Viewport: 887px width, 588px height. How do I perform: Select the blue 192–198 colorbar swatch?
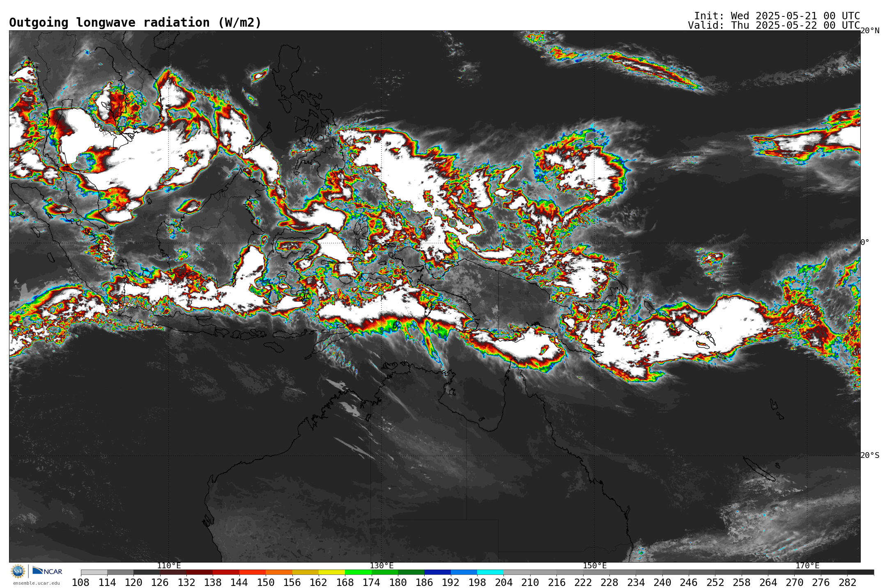click(x=464, y=572)
